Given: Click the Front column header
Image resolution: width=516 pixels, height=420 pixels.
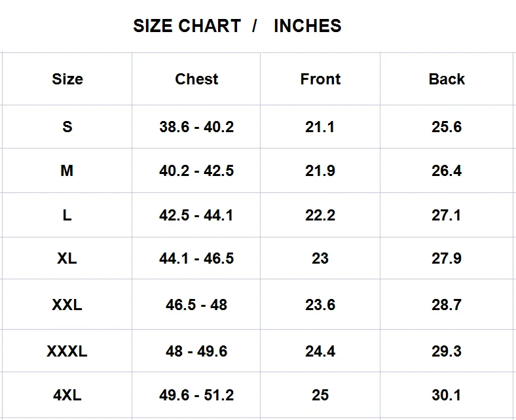Looking at the screenshot, I should pos(320,79).
